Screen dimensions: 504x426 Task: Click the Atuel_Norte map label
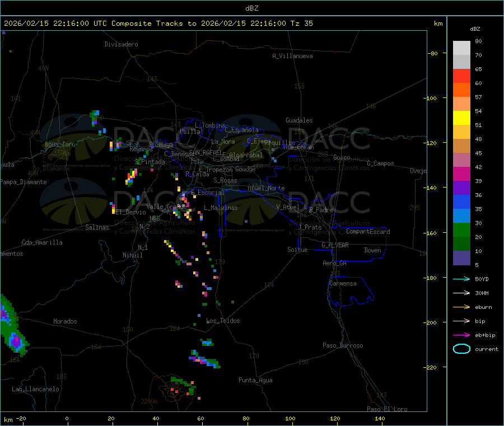[266, 188]
